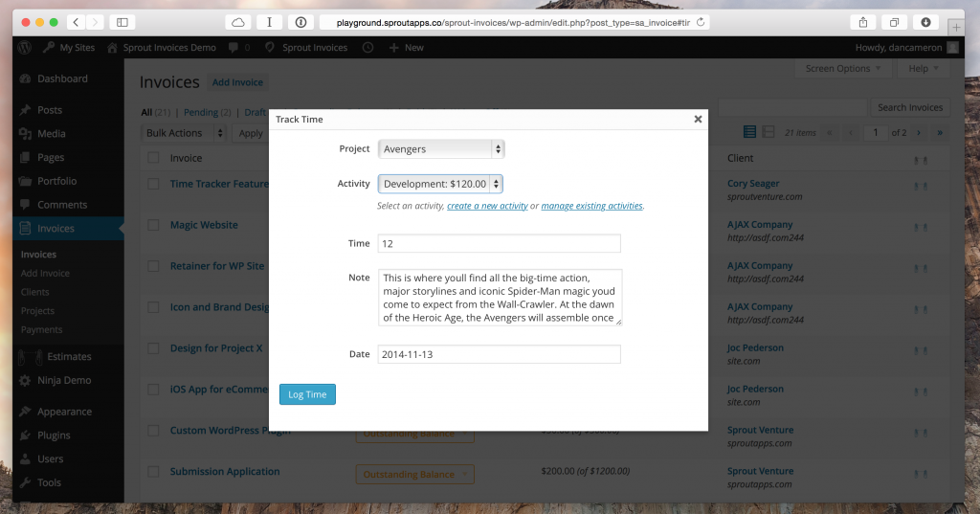The width and height of the screenshot is (980, 514).
Task: Open Pages in sidebar
Action: tap(51, 158)
